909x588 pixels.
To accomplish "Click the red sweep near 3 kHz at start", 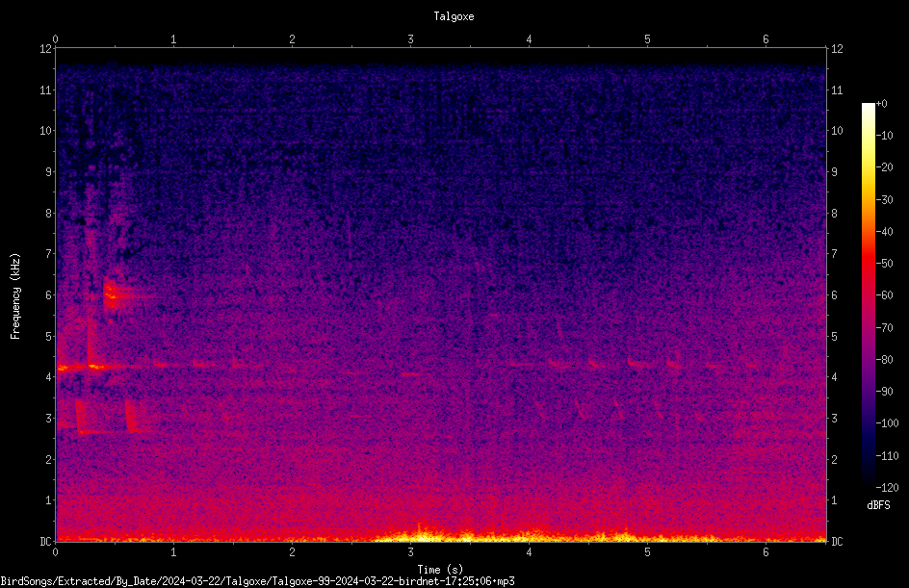I will tap(81, 416).
